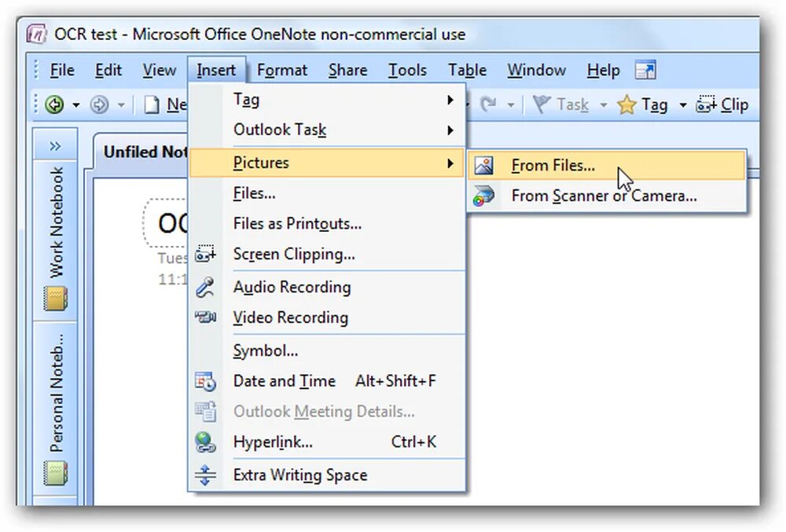Select Screen Clipping... menu entry
786x532 pixels.
327,254
